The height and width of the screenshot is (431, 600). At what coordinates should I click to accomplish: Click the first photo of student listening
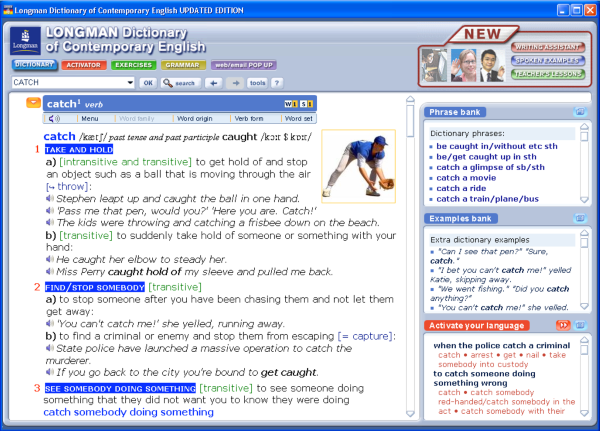[x=434, y=65]
